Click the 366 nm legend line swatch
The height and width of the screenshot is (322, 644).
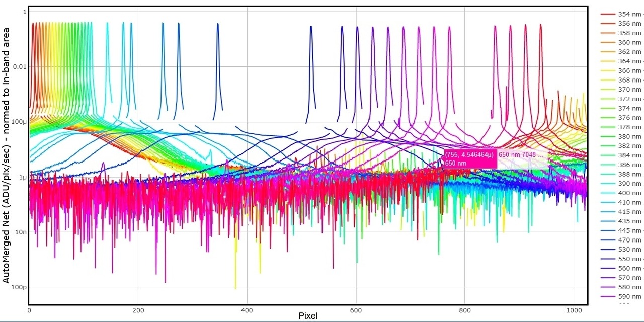[x=608, y=71]
